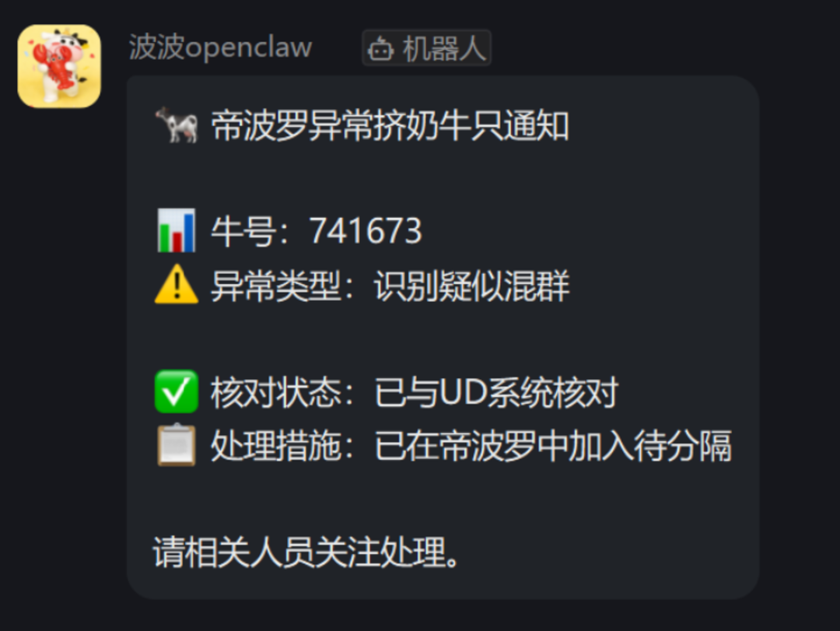
Task: Click the 机器人 robot badge
Action: [426, 48]
